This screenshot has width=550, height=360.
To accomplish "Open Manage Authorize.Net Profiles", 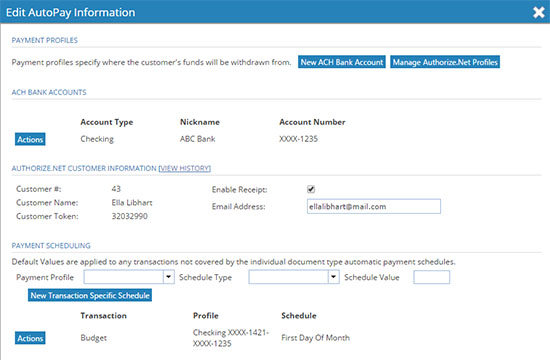I will point(445,62).
